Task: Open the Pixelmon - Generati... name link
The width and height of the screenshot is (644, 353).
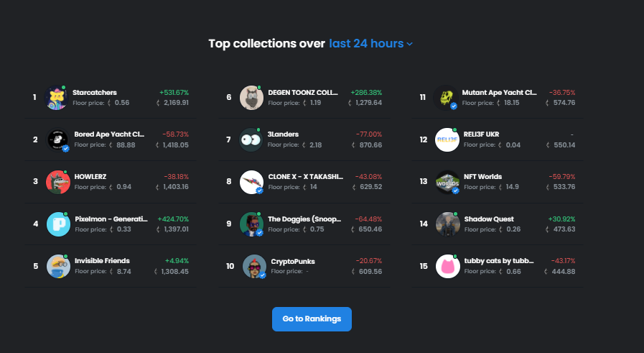Action: tap(111, 219)
